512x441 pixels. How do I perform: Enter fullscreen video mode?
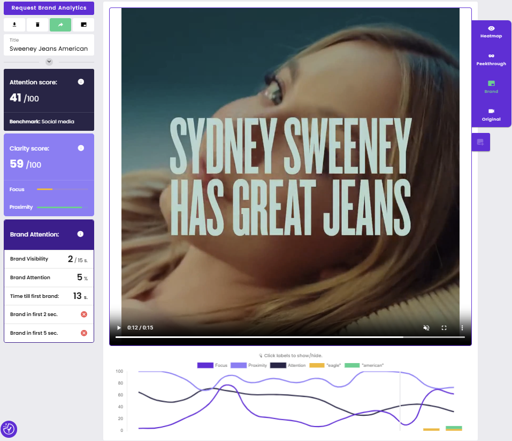444,328
